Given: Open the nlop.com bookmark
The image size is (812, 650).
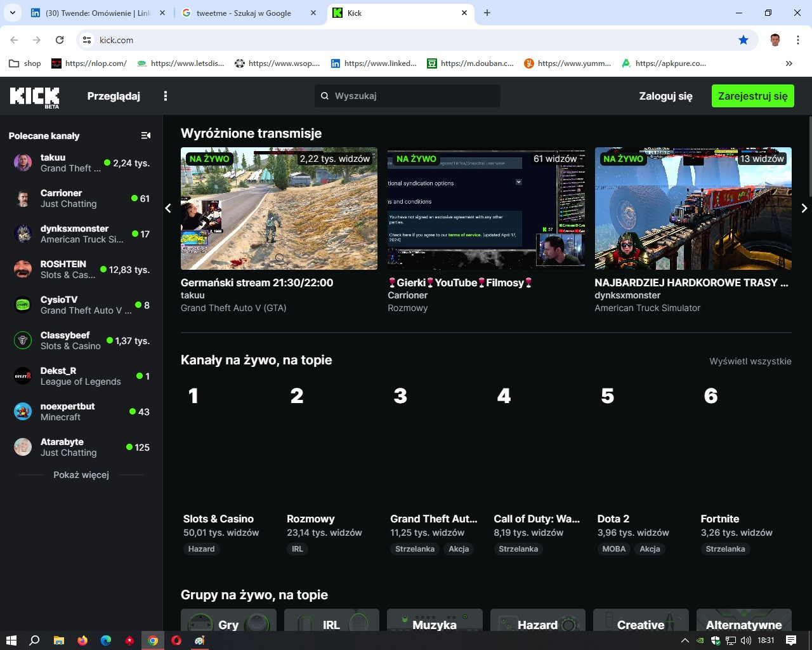Looking at the screenshot, I should click(89, 63).
